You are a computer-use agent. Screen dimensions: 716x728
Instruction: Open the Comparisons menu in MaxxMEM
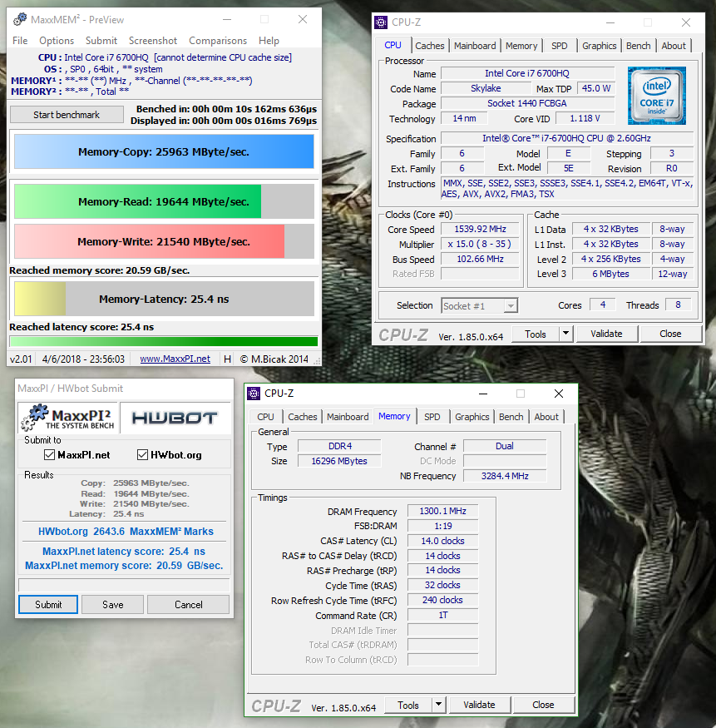pos(218,41)
